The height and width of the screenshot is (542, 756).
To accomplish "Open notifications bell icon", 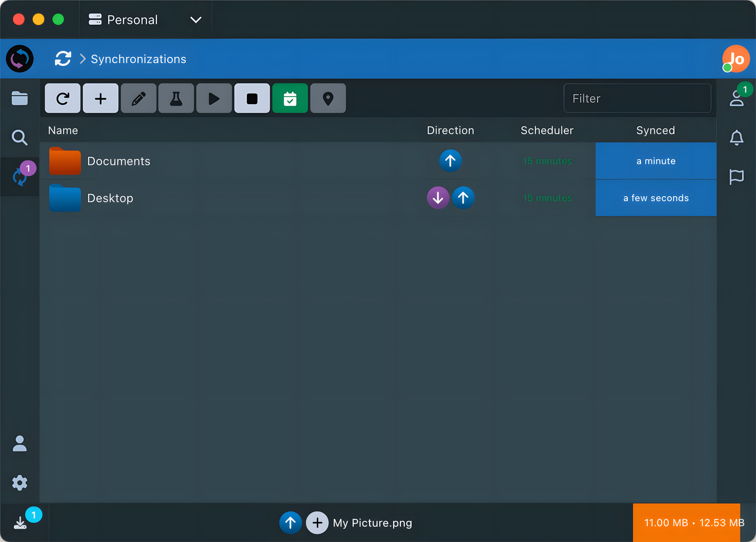I will (736, 138).
